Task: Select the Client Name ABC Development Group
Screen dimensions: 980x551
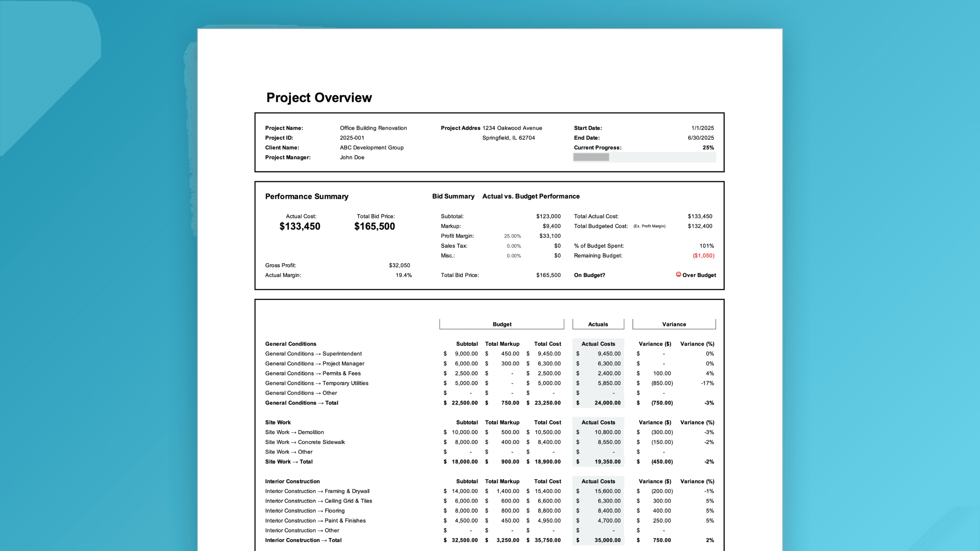Action: (371, 147)
